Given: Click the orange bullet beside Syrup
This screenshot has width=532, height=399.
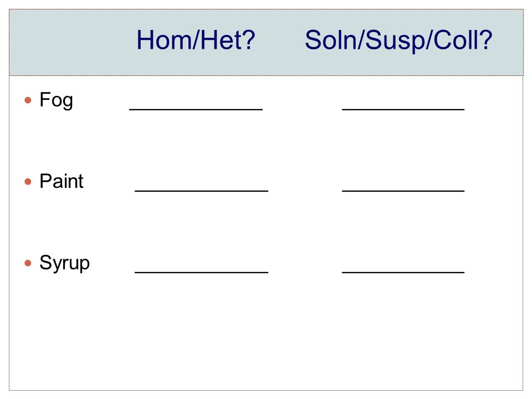Looking at the screenshot, I should [28, 263].
